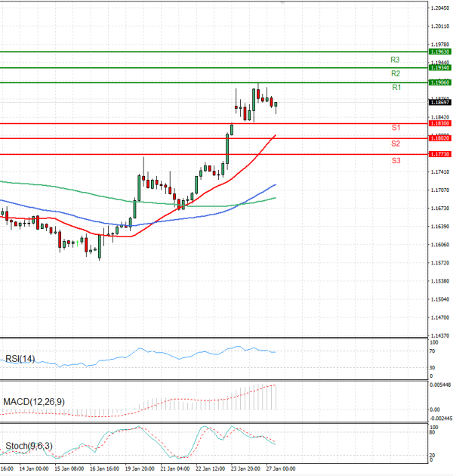Select the S1 support label
The height and width of the screenshot is (476, 453).
(x=396, y=128)
